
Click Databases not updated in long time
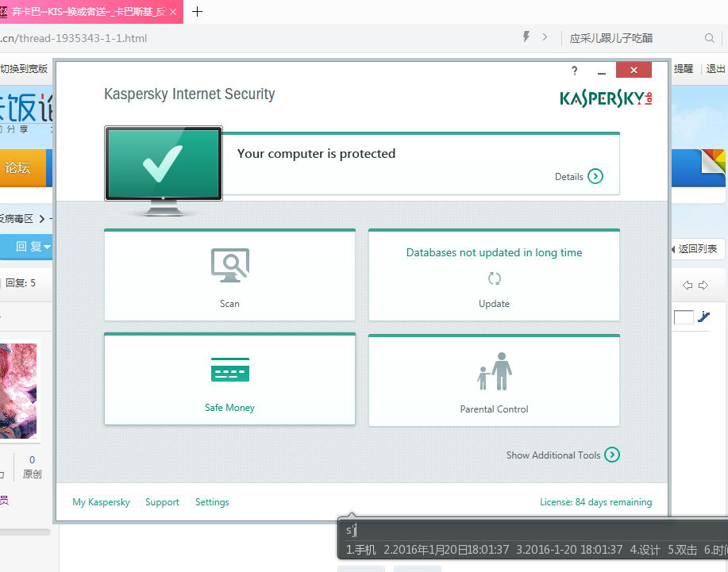click(x=494, y=252)
